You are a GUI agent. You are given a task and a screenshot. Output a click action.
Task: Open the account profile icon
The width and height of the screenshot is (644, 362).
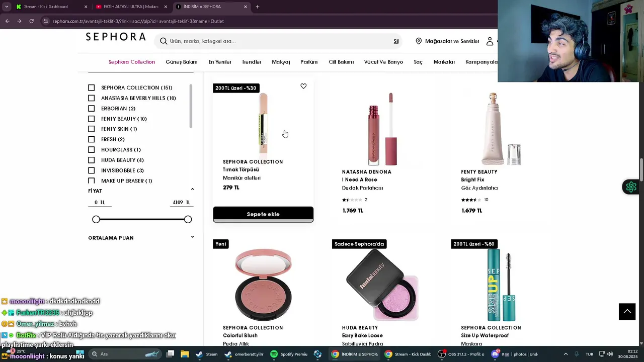(490, 41)
